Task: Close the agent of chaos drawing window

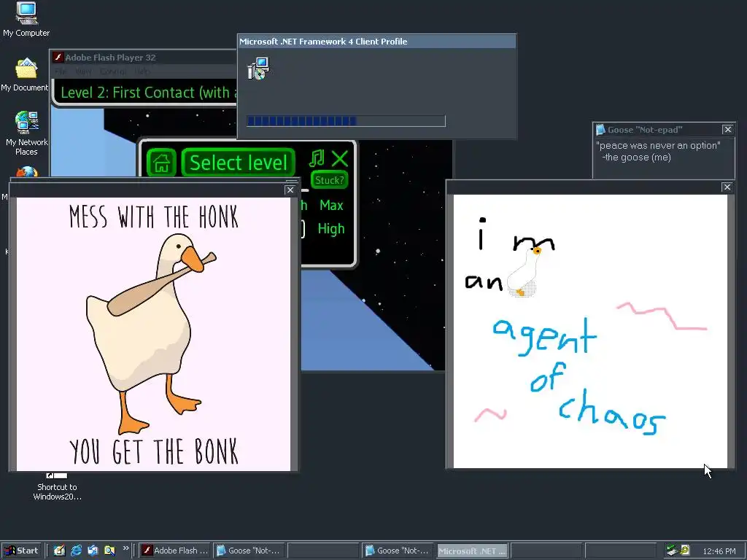Action: [x=727, y=187]
